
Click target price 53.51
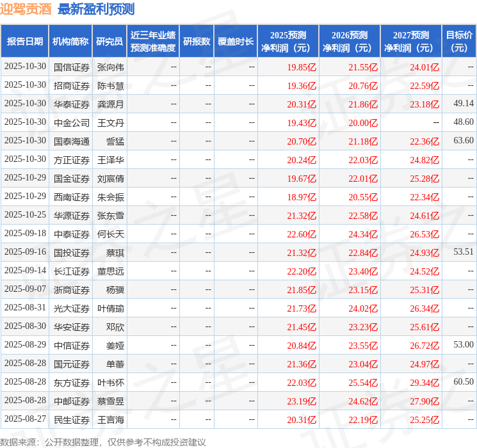[464, 252]
